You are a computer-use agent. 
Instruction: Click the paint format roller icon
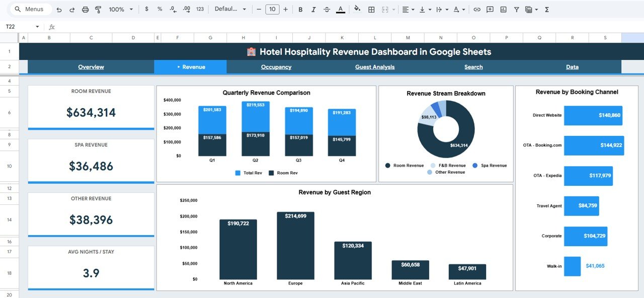[x=98, y=10]
